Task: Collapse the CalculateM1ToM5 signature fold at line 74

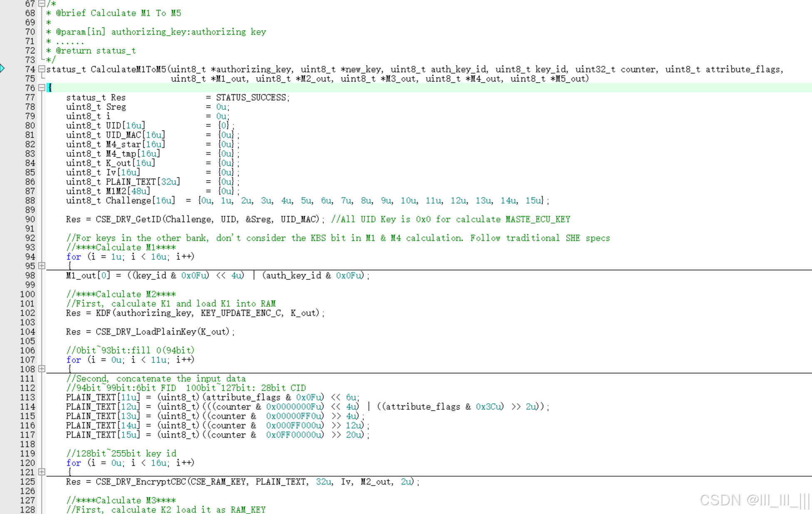Action: point(42,69)
